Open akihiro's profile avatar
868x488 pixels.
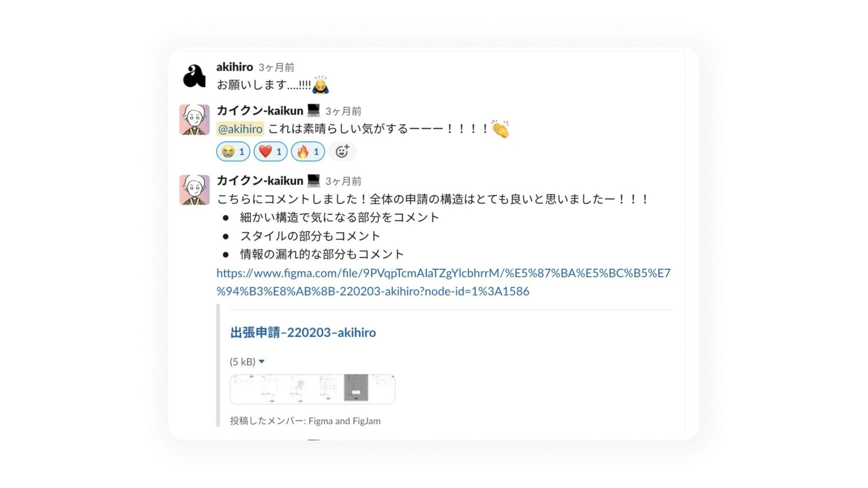click(x=194, y=76)
